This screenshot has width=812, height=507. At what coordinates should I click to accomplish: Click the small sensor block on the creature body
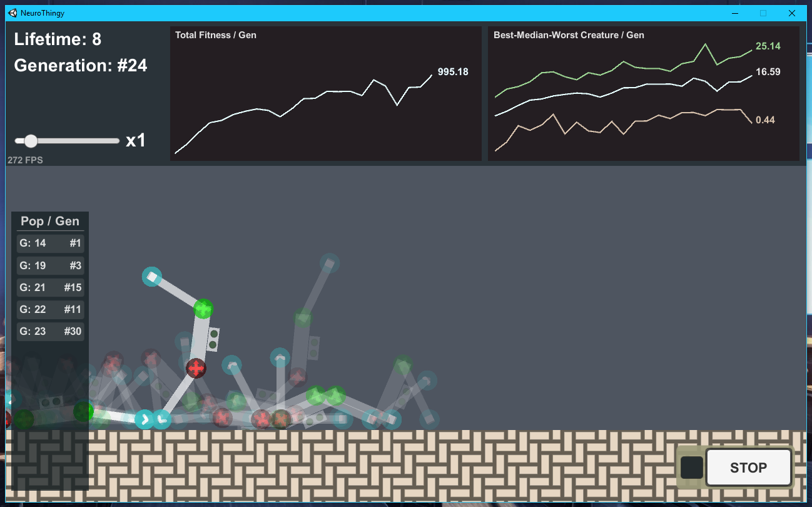[x=213, y=339]
